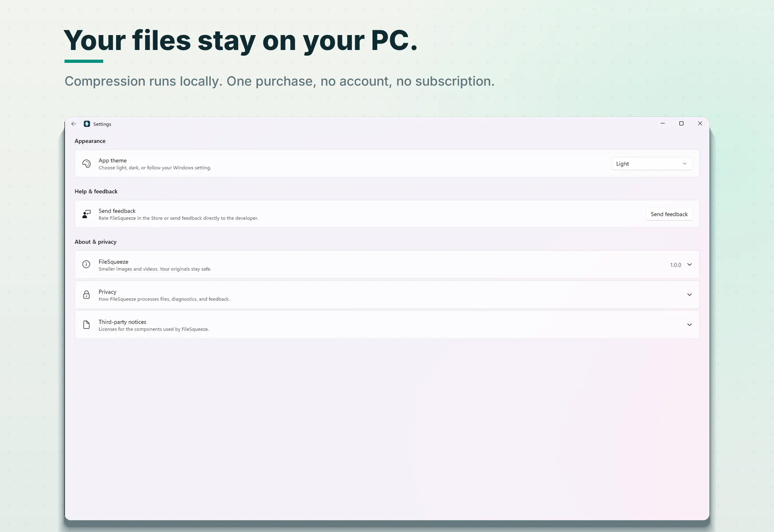
Task: Click 'How FileSqueeze processes files' description
Action: [164, 299]
